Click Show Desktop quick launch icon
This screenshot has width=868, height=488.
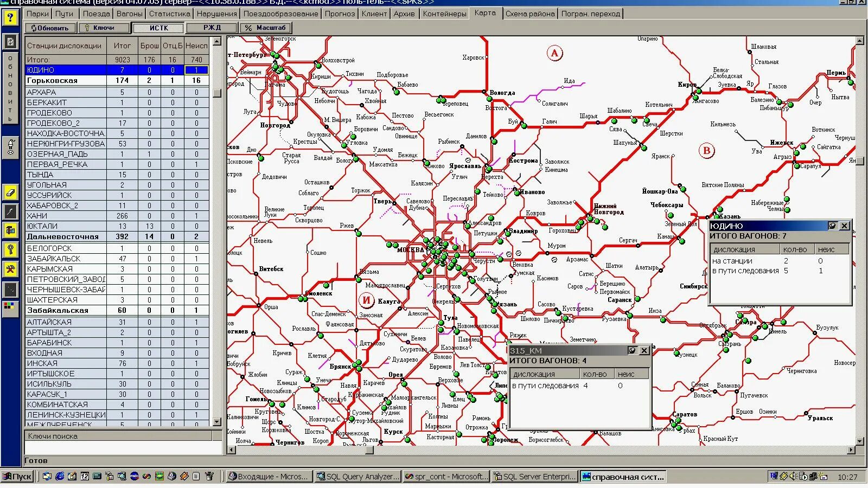[x=72, y=476]
